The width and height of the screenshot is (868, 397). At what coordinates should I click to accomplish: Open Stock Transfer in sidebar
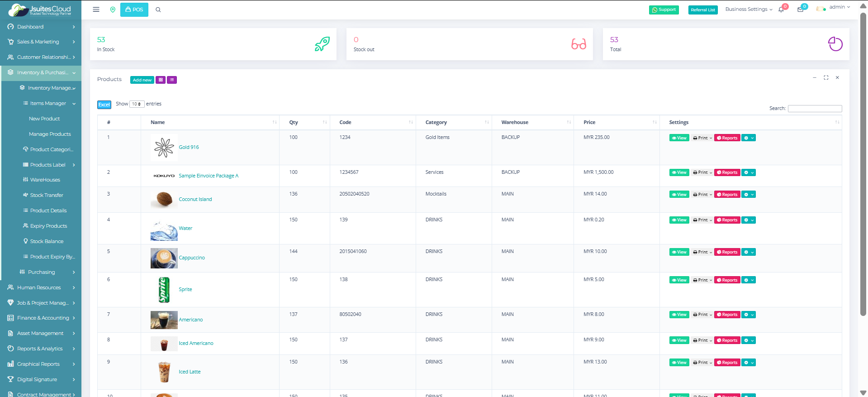pos(47,195)
